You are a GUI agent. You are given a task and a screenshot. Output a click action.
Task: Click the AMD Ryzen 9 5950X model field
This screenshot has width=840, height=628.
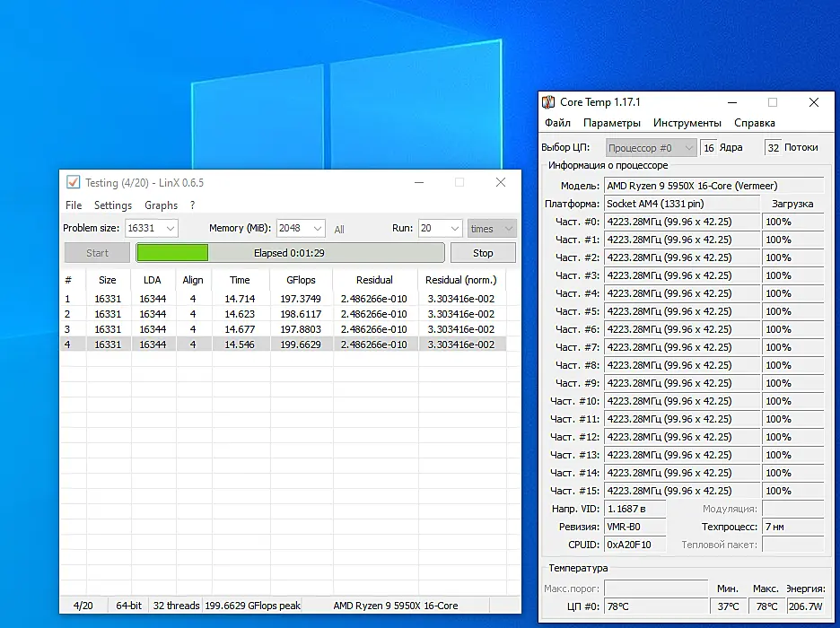713,186
